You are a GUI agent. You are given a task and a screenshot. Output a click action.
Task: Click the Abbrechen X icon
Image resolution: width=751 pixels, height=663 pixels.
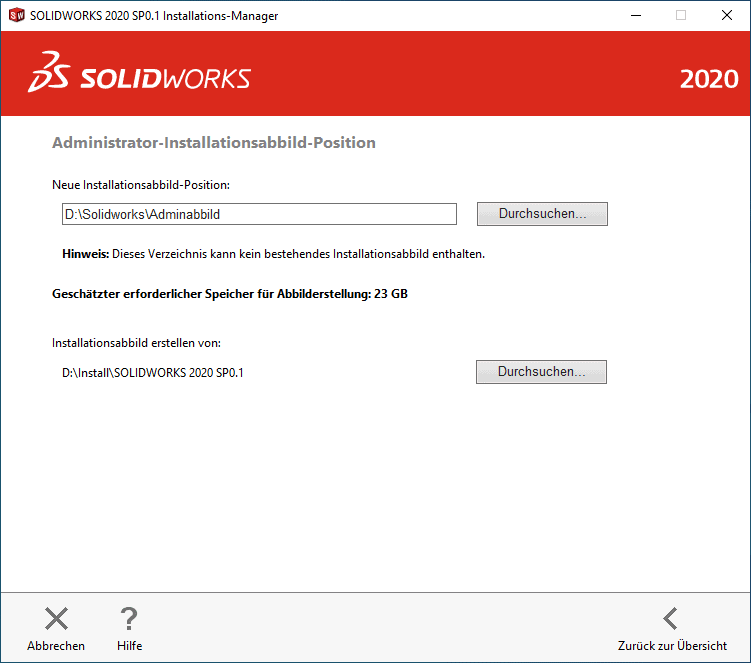point(57,618)
